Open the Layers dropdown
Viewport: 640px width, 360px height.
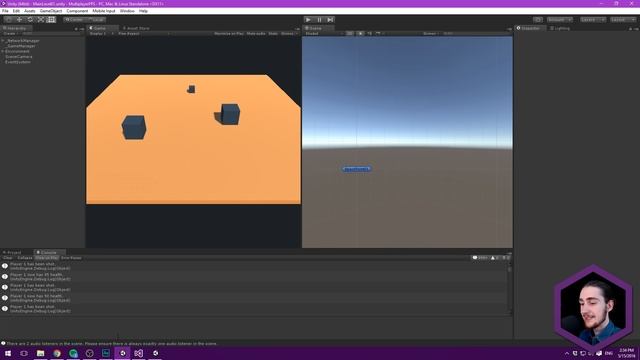[593, 20]
